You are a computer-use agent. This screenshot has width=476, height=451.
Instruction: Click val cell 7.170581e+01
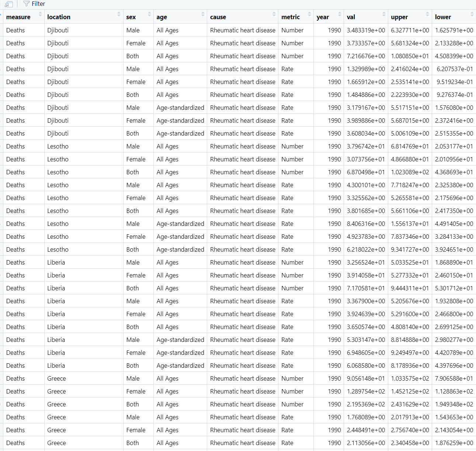click(366, 288)
